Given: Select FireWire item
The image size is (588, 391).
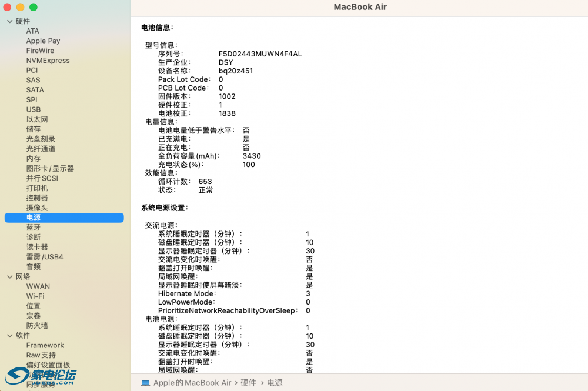Looking at the screenshot, I should 40,51.
